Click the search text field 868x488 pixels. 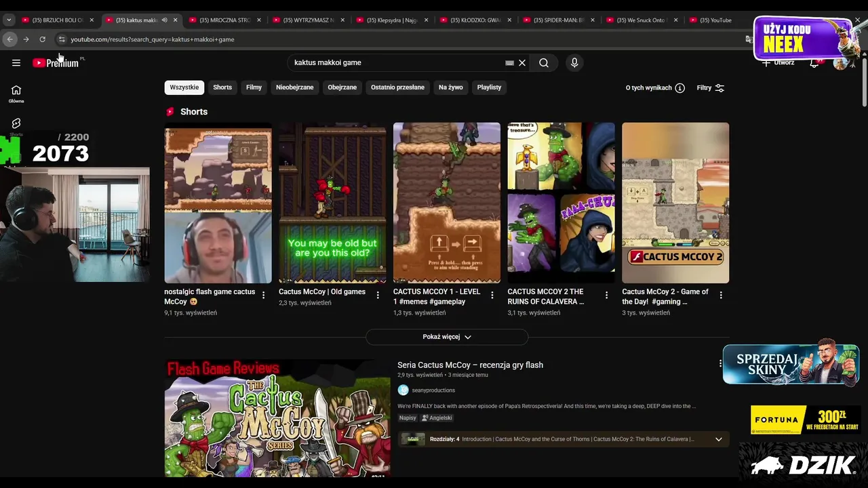397,63
